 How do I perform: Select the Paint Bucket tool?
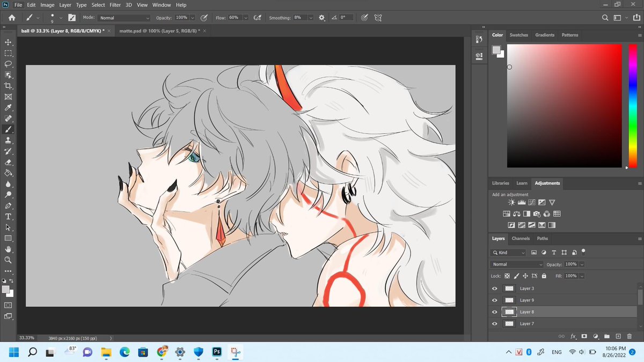pyautogui.click(x=8, y=173)
